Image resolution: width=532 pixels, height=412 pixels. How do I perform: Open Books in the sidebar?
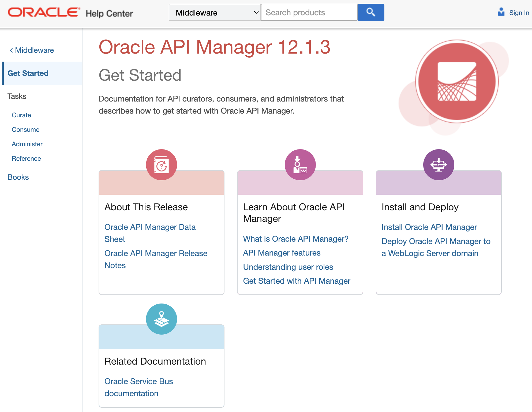pos(18,177)
